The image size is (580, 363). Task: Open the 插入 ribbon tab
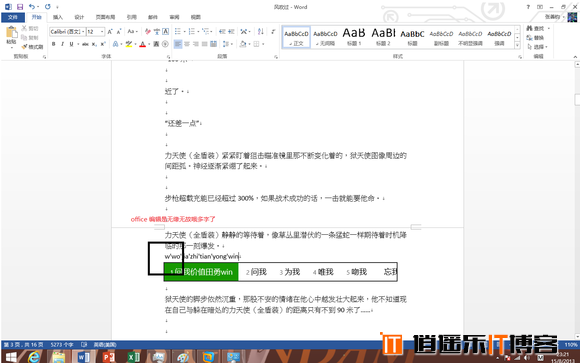[58, 17]
